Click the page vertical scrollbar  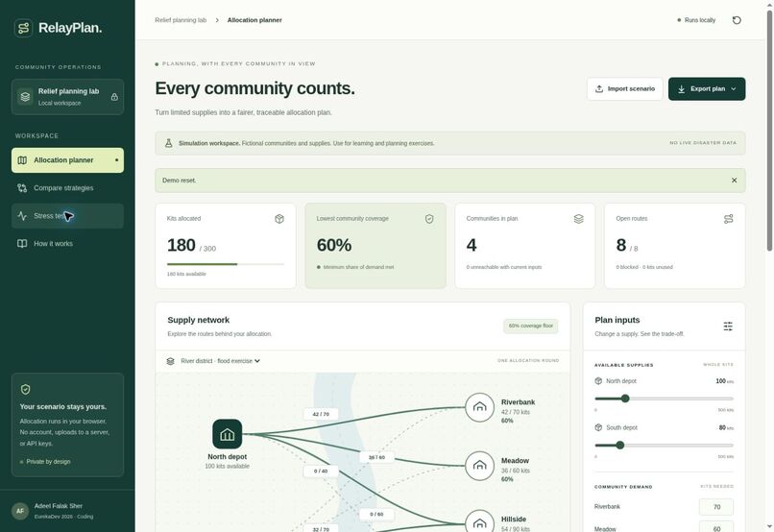click(769, 131)
